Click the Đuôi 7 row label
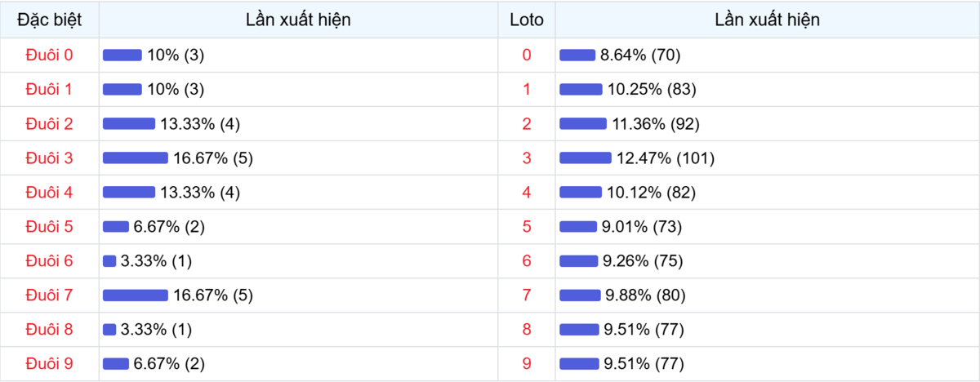Screen dimensions: 980x382 [x=49, y=295]
